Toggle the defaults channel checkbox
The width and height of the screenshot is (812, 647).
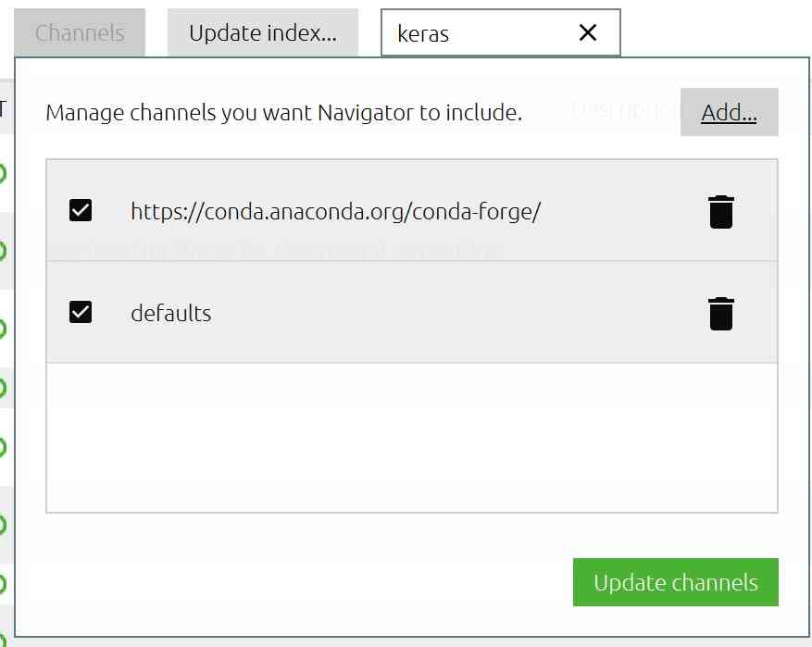[x=81, y=312]
